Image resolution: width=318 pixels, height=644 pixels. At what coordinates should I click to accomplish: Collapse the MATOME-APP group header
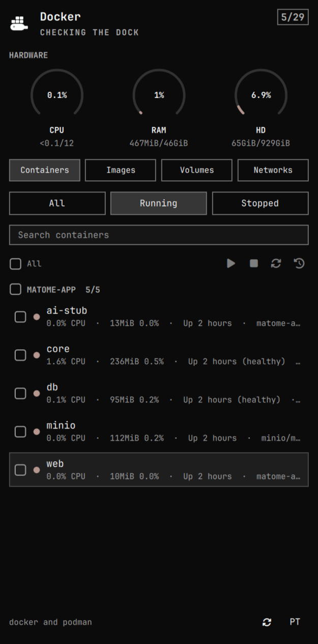pos(64,290)
